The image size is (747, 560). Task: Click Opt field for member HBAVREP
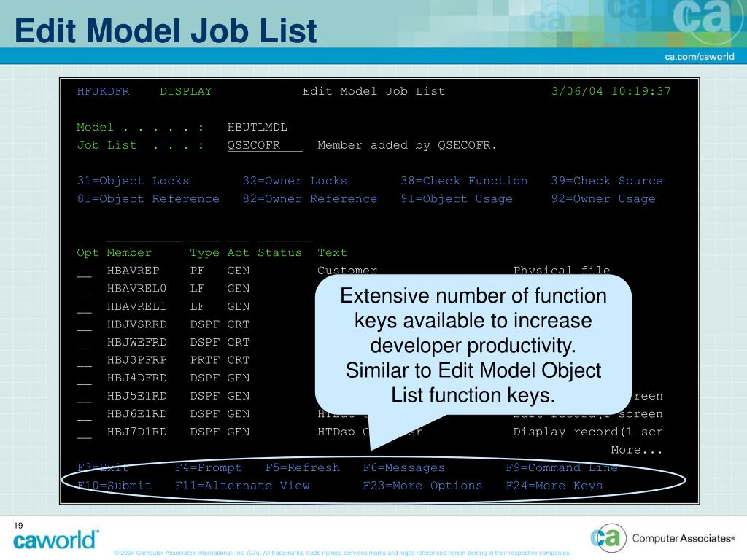coord(85,271)
